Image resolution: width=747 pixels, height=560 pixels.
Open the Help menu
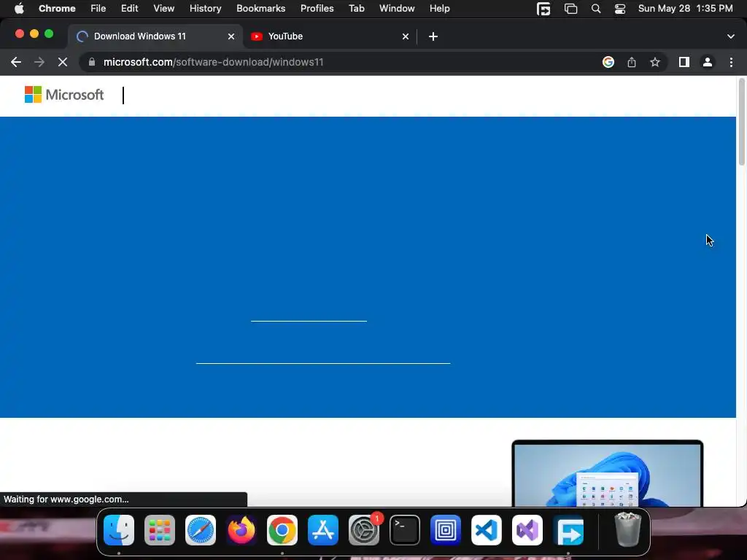point(439,8)
